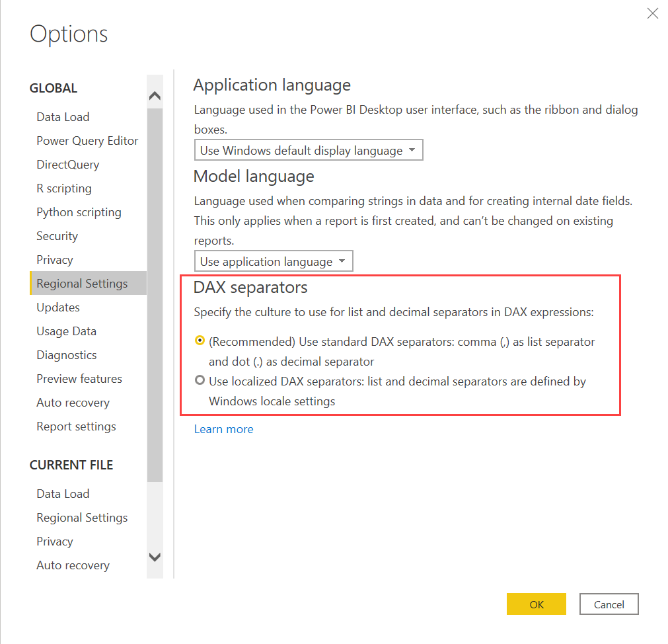Open the Application language dropdown
Image resolution: width=668 pixels, height=644 pixels.
click(x=308, y=149)
